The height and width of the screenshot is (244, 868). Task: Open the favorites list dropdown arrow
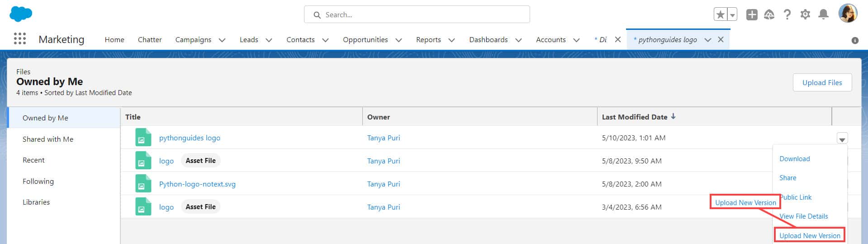pyautogui.click(x=732, y=14)
